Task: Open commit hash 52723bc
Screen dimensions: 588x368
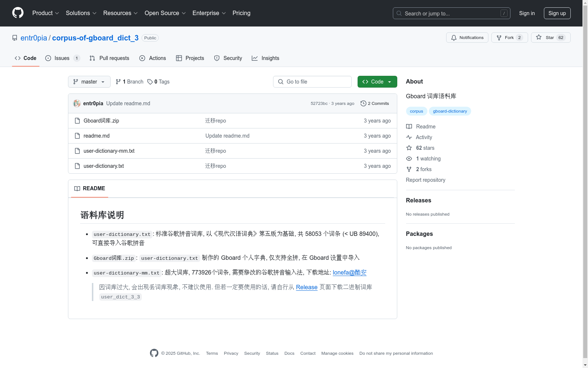Action: pyautogui.click(x=319, y=103)
